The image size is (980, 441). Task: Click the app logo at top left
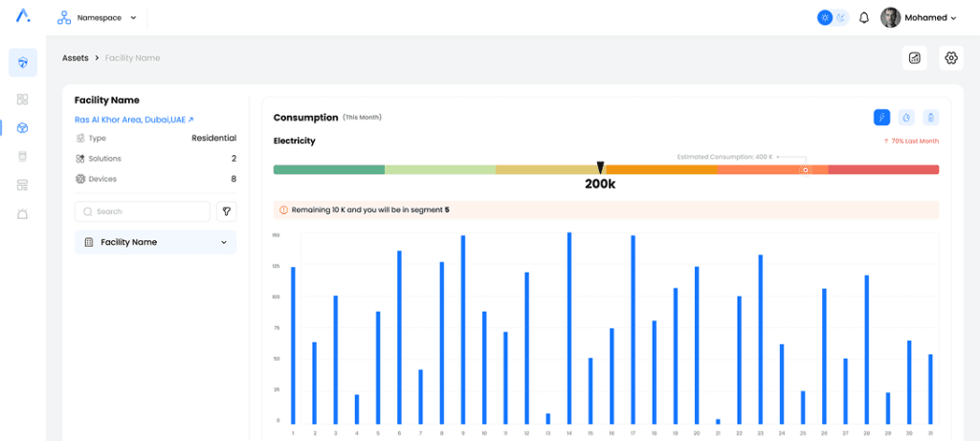[x=23, y=16]
